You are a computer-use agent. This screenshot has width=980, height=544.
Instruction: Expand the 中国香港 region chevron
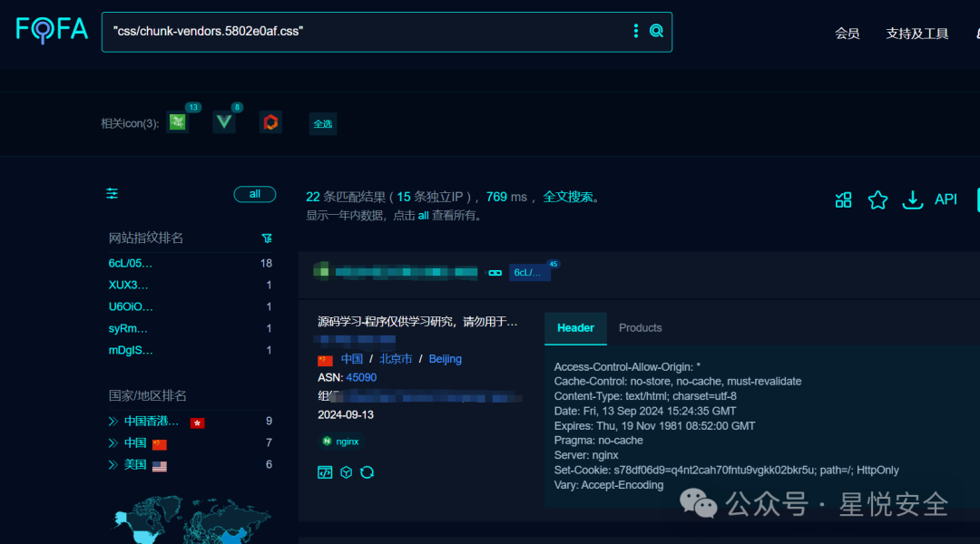click(113, 422)
